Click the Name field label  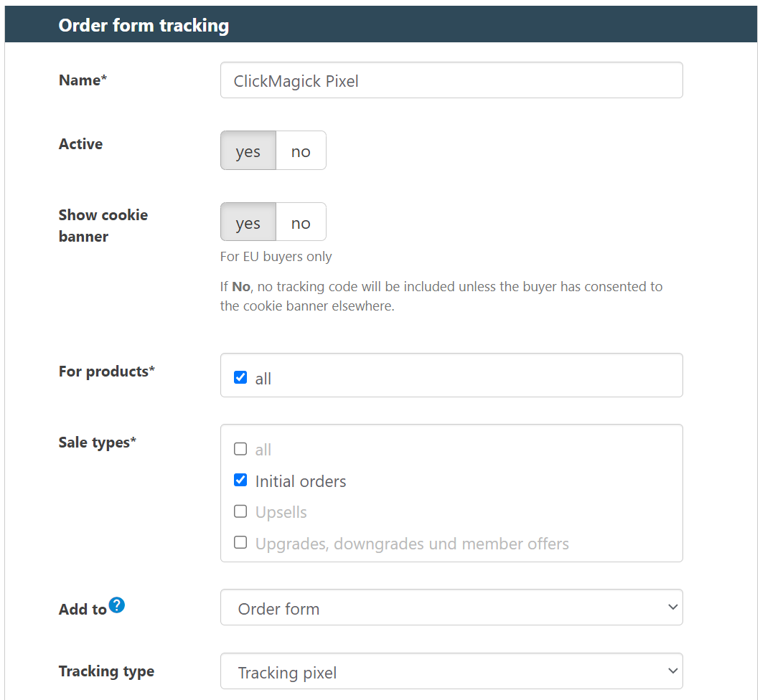pyautogui.click(x=83, y=80)
